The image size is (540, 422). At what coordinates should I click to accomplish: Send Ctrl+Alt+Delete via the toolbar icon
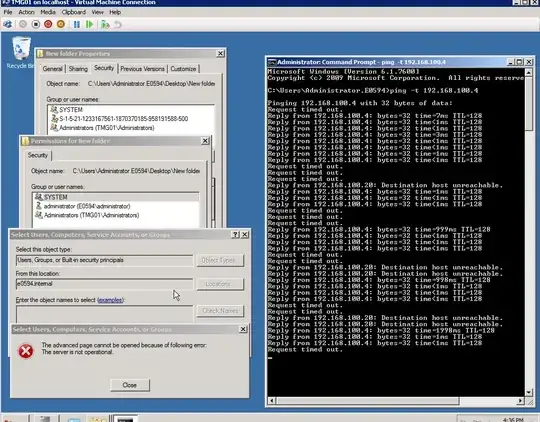8,24
